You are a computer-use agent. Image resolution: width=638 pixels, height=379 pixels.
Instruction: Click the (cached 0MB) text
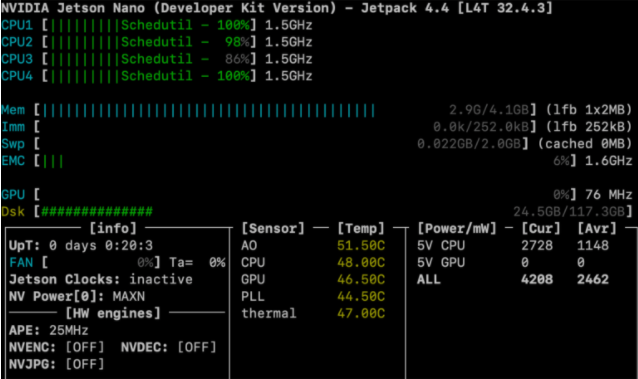click(585, 144)
